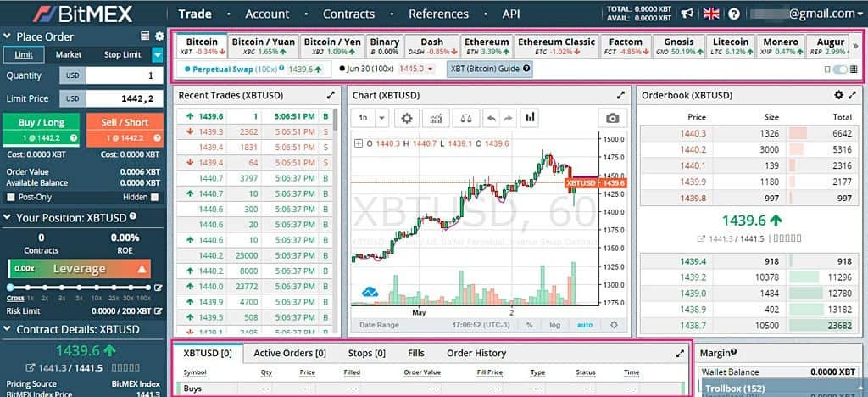
Task: Take a chart snapshot with camera icon
Action: [612, 118]
